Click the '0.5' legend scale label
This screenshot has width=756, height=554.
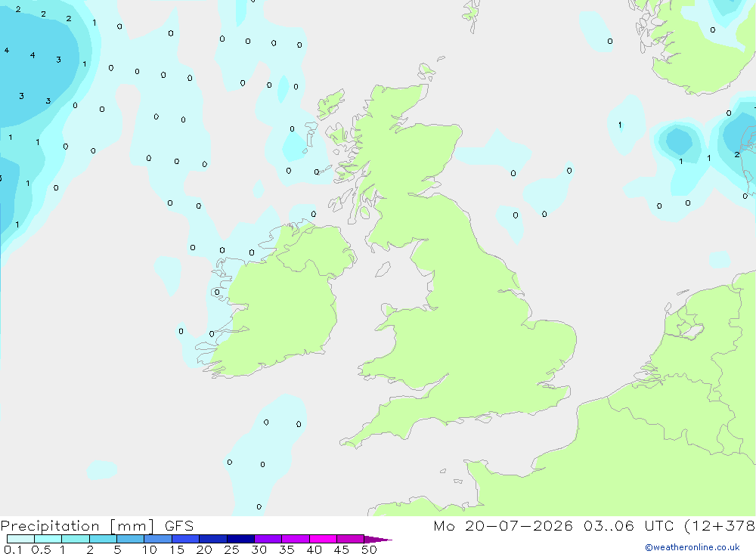click(41, 549)
